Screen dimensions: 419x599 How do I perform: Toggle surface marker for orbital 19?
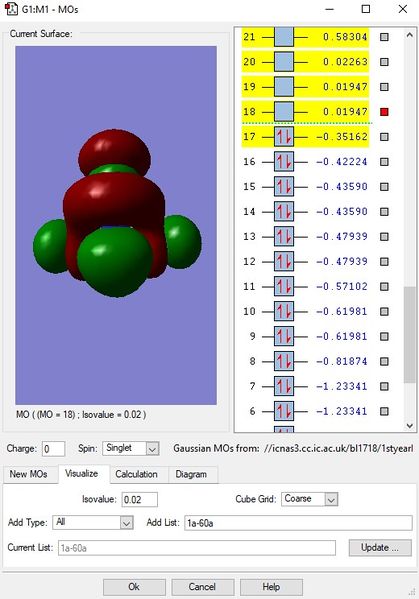tap(384, 87)
